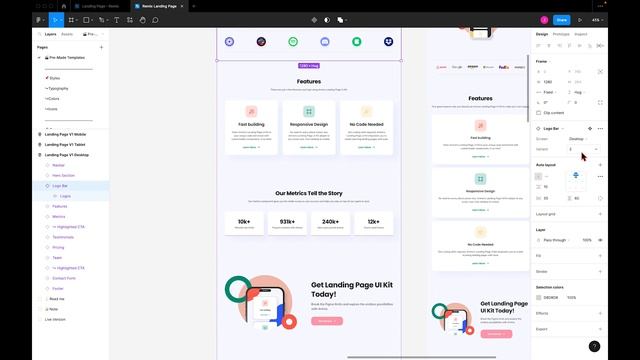The height and width of the screenshot is (360, 640).
Task: Open the Resources tool
Action: coord(129,20)
